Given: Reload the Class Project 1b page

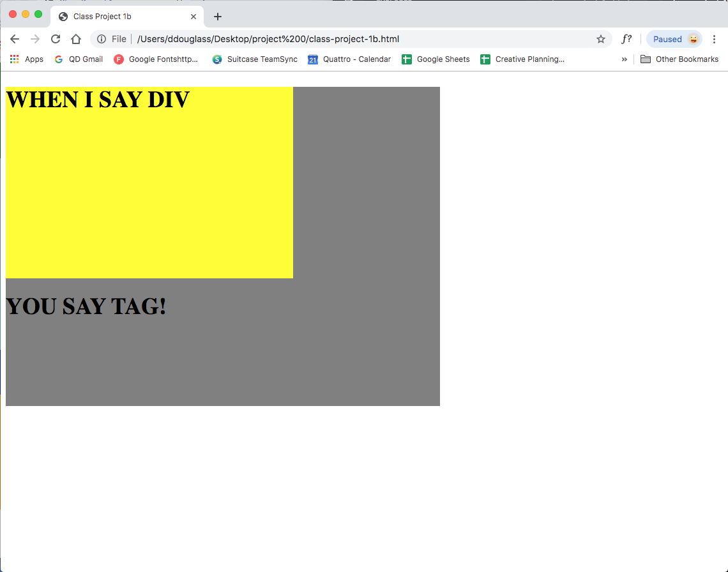Looking at the screenshot, I should coord(56,39).
